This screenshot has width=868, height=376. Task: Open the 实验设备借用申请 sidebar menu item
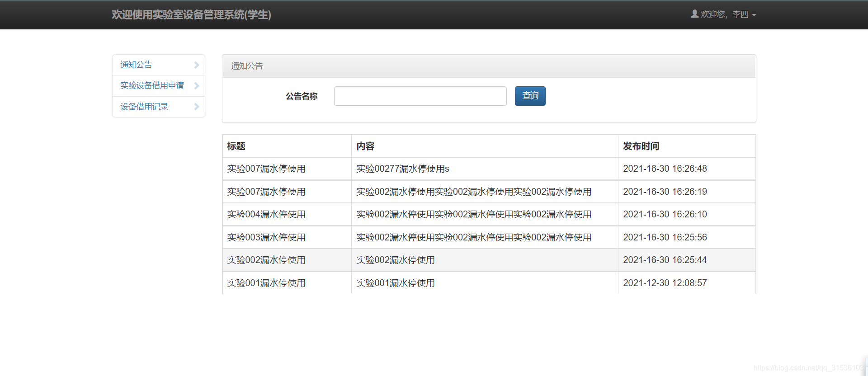pos(159,86)
